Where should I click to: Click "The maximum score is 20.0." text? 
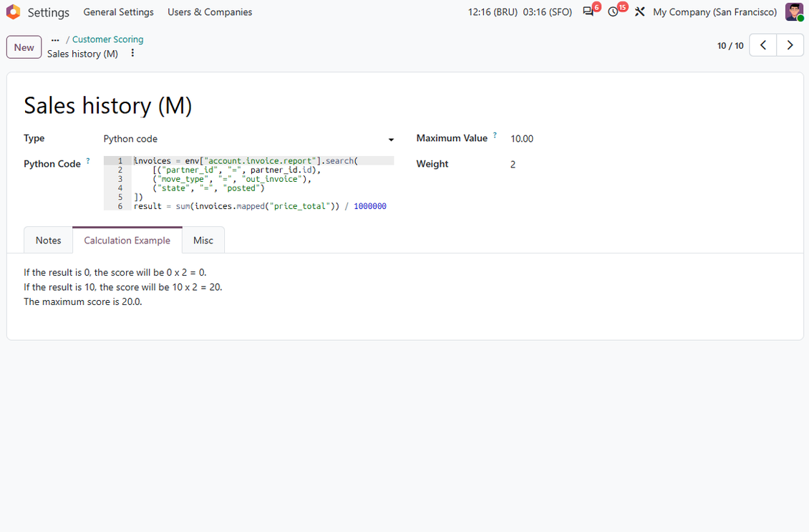[x=82, y=302]
